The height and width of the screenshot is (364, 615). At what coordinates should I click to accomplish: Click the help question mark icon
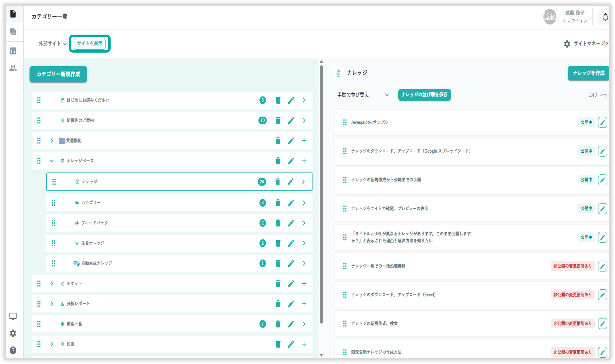(13, 350)
